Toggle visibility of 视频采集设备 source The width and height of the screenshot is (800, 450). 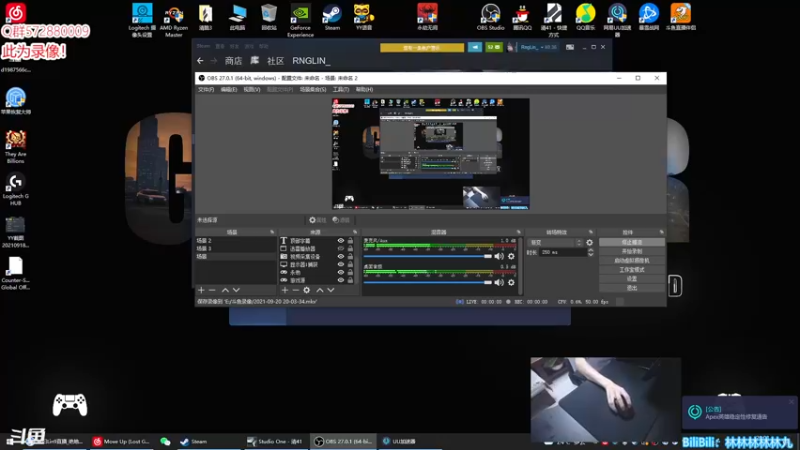pyautogui.click(x=341, y=257)
